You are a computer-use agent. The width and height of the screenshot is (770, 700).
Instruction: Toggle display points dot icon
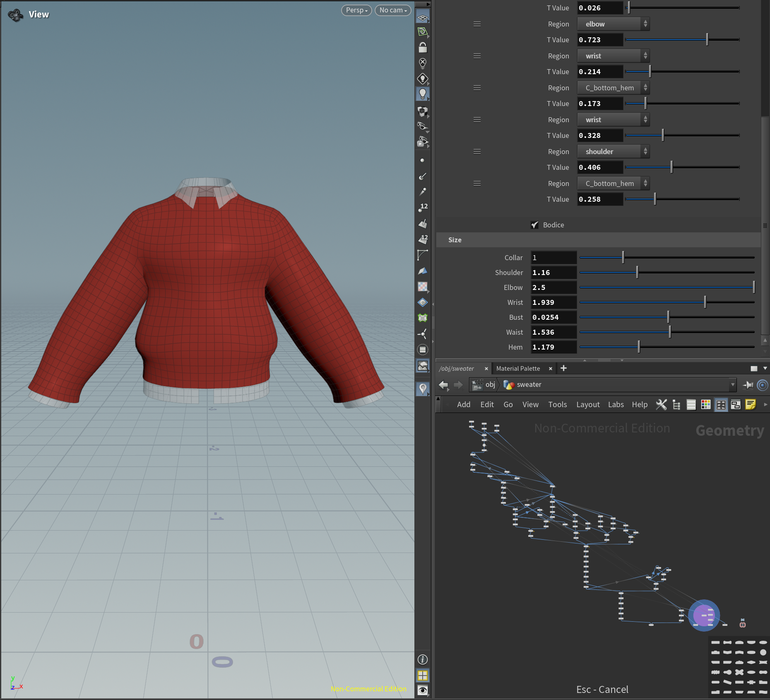point(422,160)
